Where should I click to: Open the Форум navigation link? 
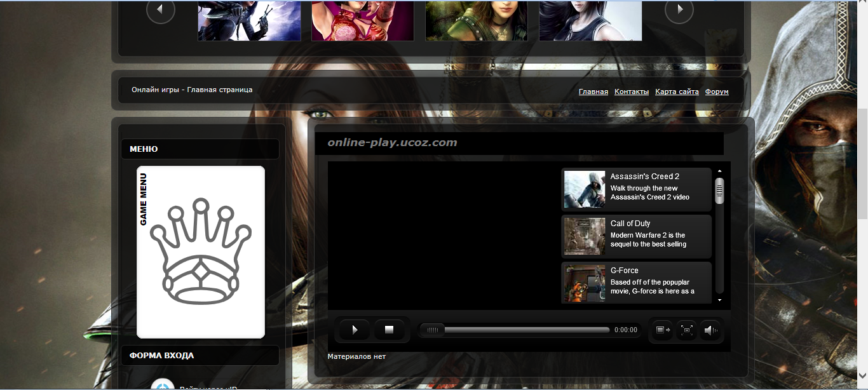click(x=717, y=91)
